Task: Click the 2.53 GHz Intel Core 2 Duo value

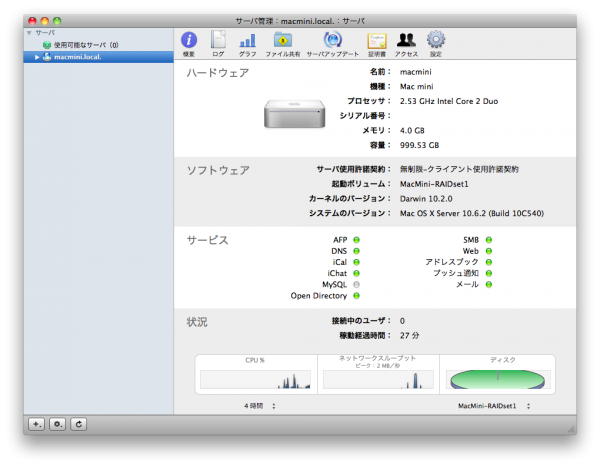Action: click(449, 101)
